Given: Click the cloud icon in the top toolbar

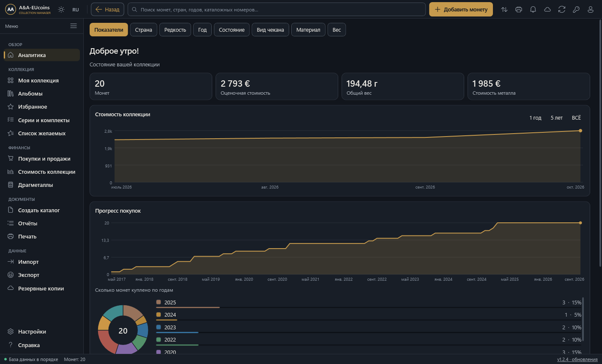Looking at the screenshot, I should [x=547, y=10].
